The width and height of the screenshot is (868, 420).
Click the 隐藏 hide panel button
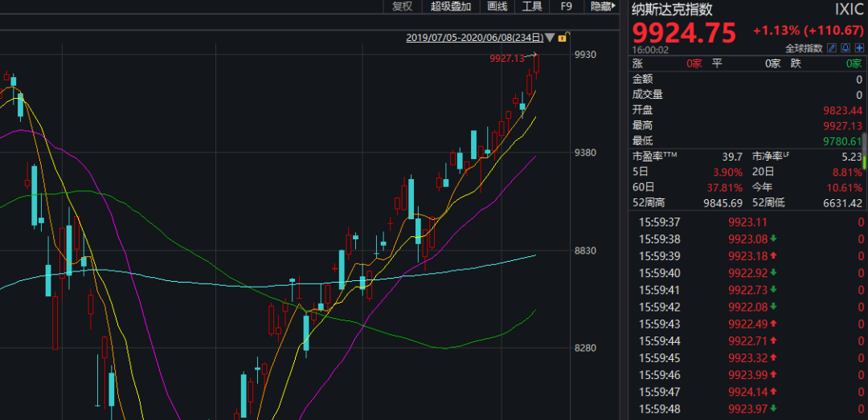pyautogui.click(x=602, y=6)
